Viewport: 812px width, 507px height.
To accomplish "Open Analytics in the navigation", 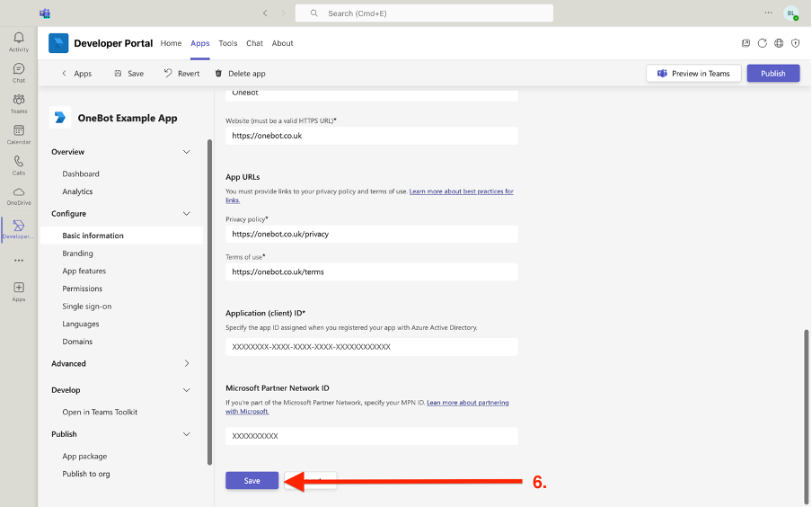I will [77, 191].
